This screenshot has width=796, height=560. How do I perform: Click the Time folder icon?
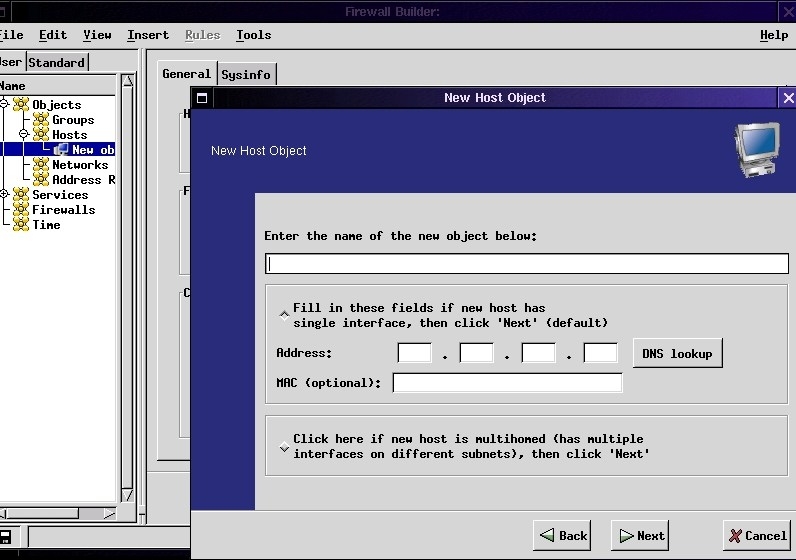click(21, 225)
